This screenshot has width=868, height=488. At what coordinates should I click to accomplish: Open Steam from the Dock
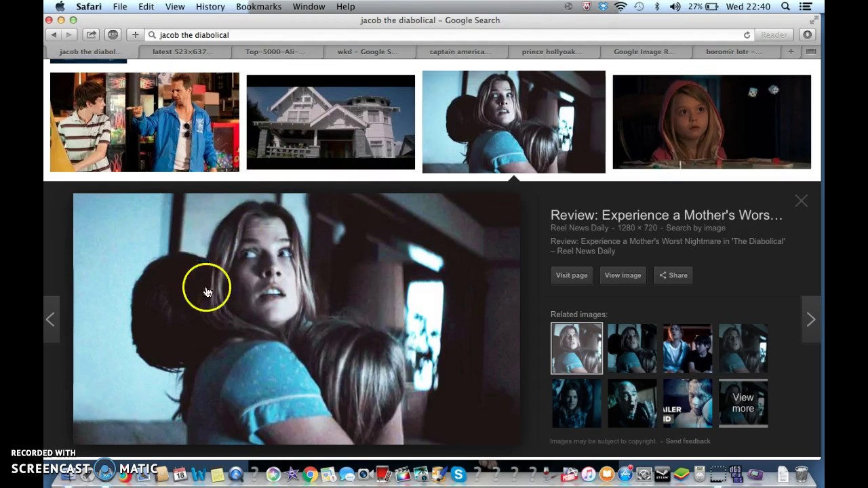[x=662, y=474]
